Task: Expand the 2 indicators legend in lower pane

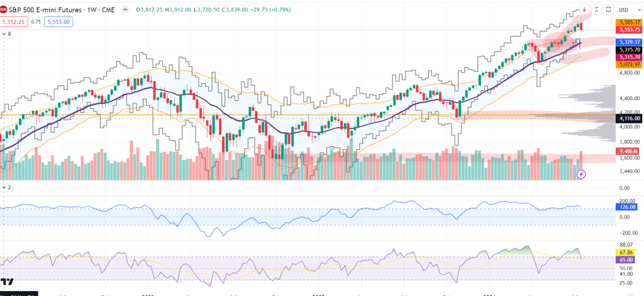Action: [7, 188]
